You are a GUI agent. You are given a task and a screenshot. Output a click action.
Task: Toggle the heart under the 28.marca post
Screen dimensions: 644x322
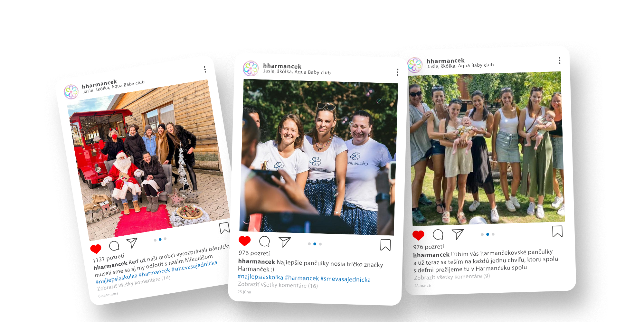(x=418, y=235)
